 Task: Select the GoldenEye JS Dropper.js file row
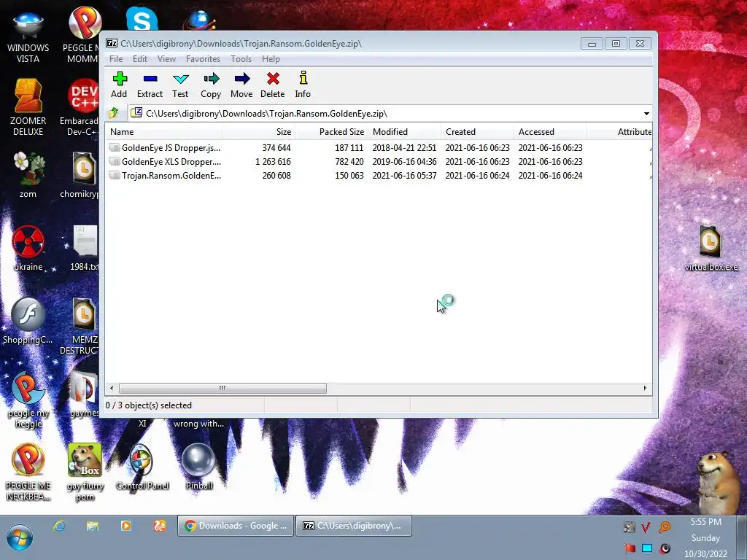(x=379, y=147)
